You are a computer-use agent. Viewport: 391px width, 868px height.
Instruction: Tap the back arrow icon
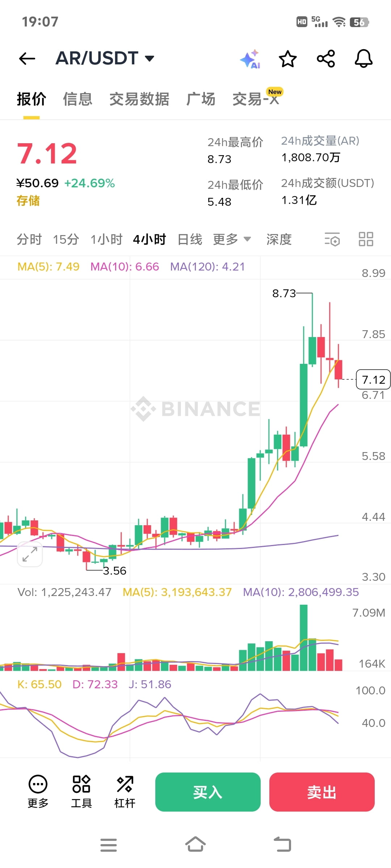[x=27, y=59]
